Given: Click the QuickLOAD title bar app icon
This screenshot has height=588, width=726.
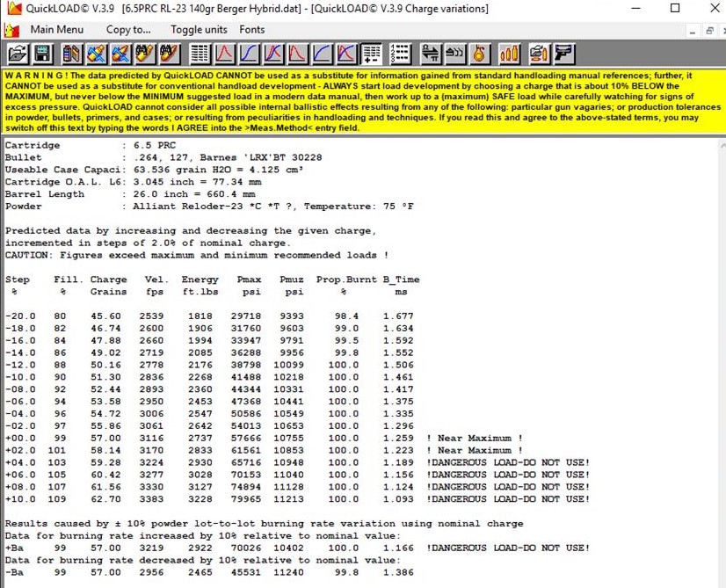Looking at the screenshot, I should (14, 8).
